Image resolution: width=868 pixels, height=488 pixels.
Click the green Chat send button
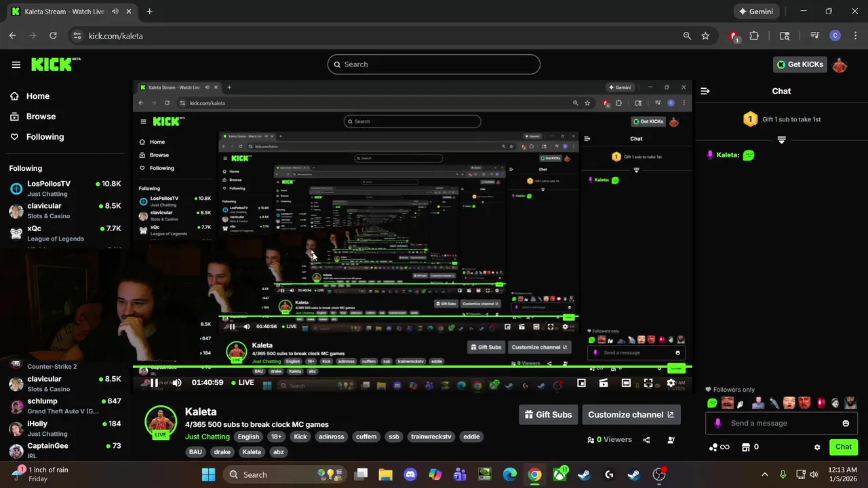844,447
